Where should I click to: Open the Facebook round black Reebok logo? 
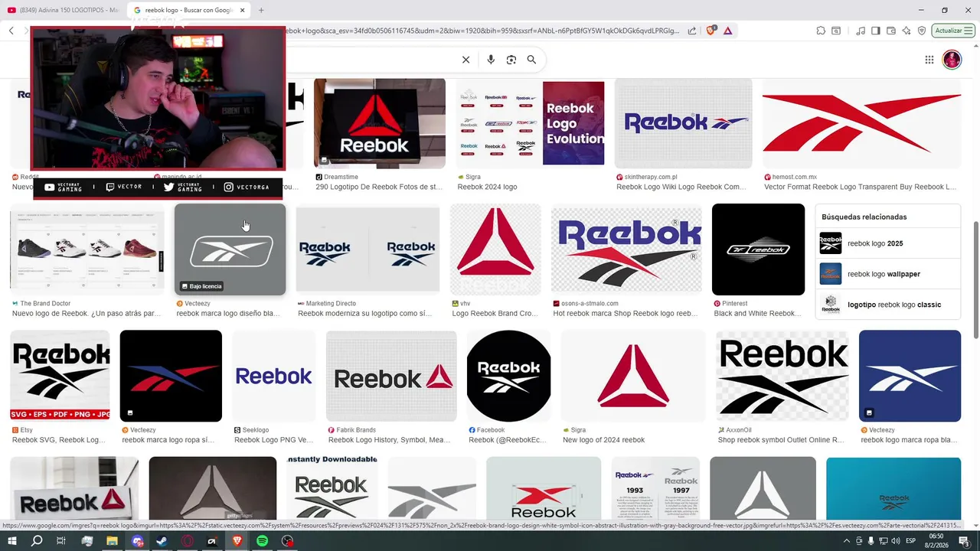509,376
